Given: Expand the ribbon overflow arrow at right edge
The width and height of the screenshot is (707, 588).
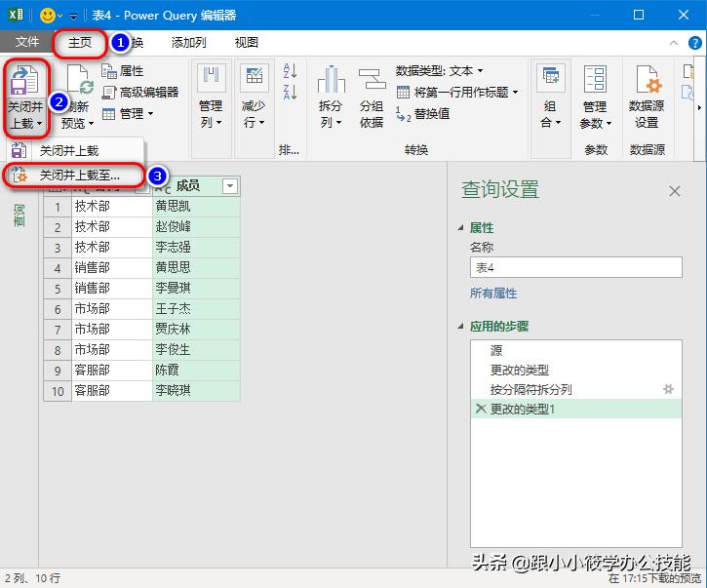Looking at the screenshot, I should (x=699, y=108).
